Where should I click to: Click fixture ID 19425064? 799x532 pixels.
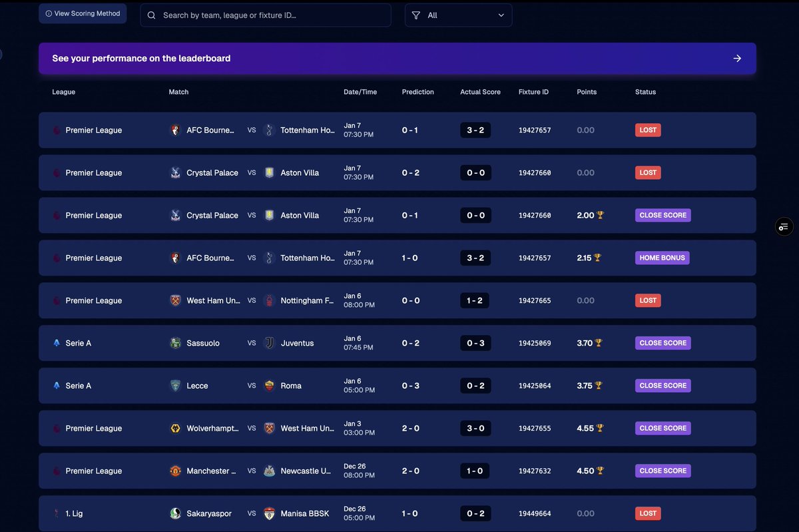click(535, 386)
